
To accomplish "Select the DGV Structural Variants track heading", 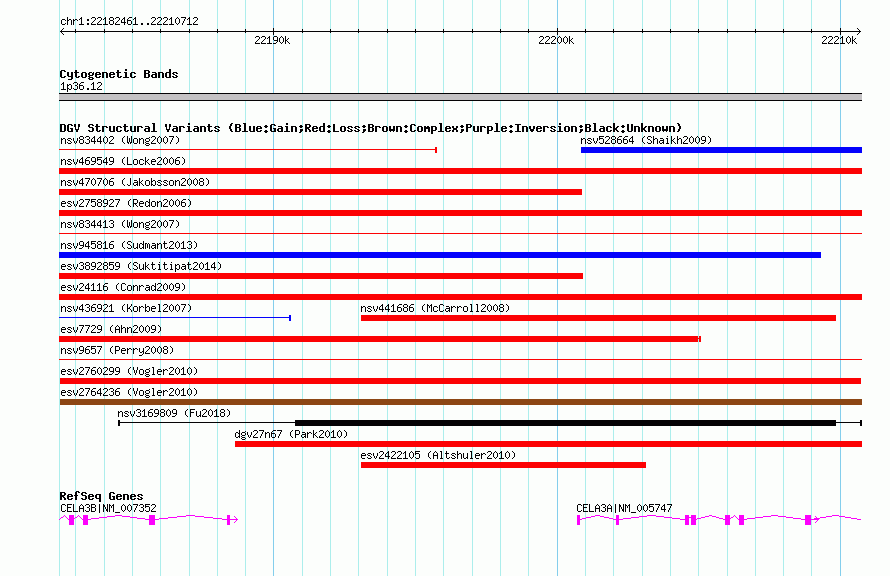I will (x=370, y=128).
